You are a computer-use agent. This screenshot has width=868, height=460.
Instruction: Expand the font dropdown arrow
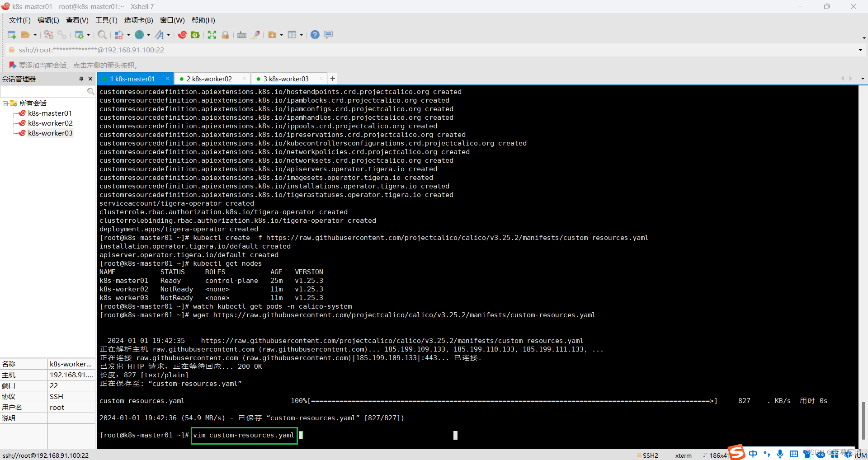(x=168, y=35)
